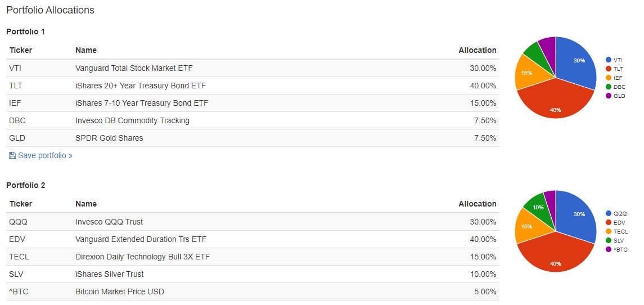Screen dimensions: 644x305
Task: Click Portfolio 1's Allocation column header
Action: pyautogui.click(x=477, y=50)
